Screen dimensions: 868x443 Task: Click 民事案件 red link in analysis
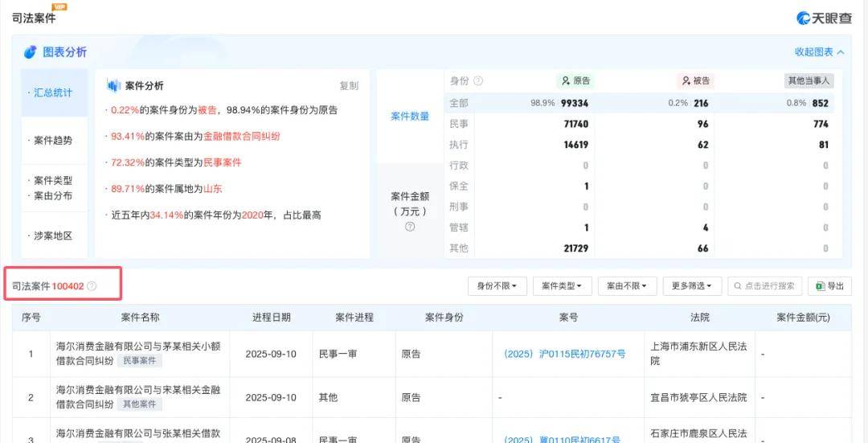[x=223, y=162]
